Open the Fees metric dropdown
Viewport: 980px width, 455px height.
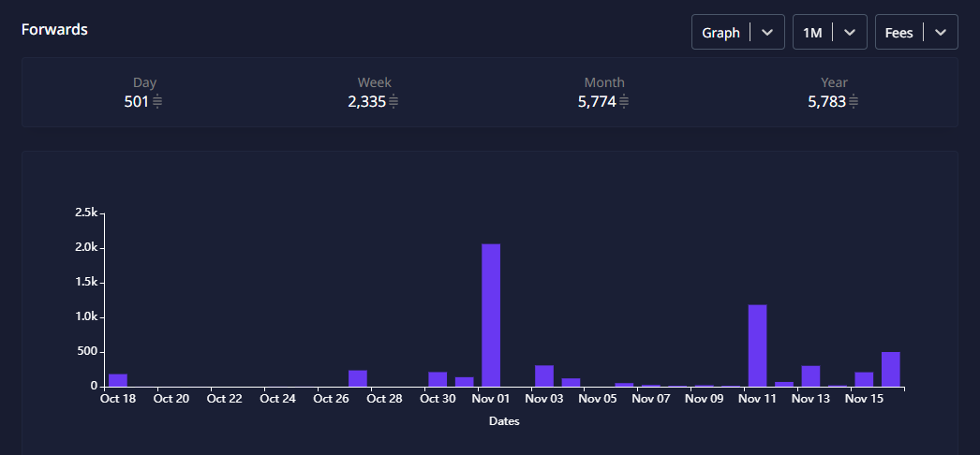pyautogui.click(x=915, y=32)
